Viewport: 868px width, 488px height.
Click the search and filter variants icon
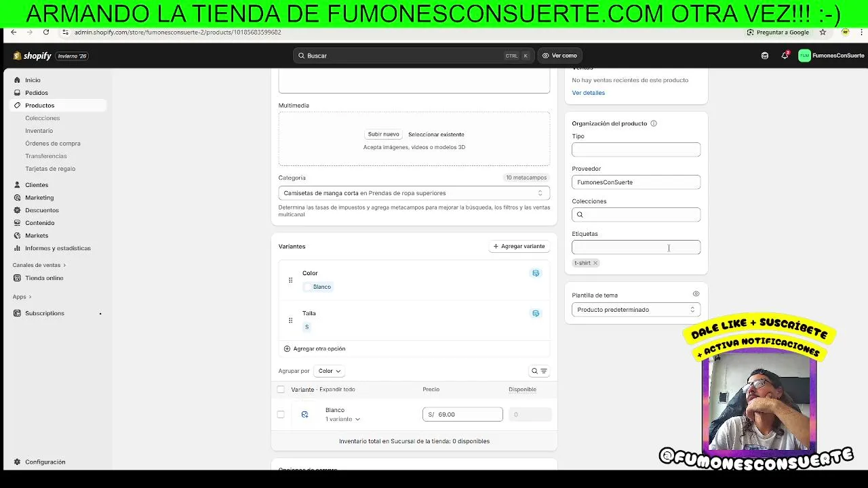pyautogui.click(x=539, y=371)
